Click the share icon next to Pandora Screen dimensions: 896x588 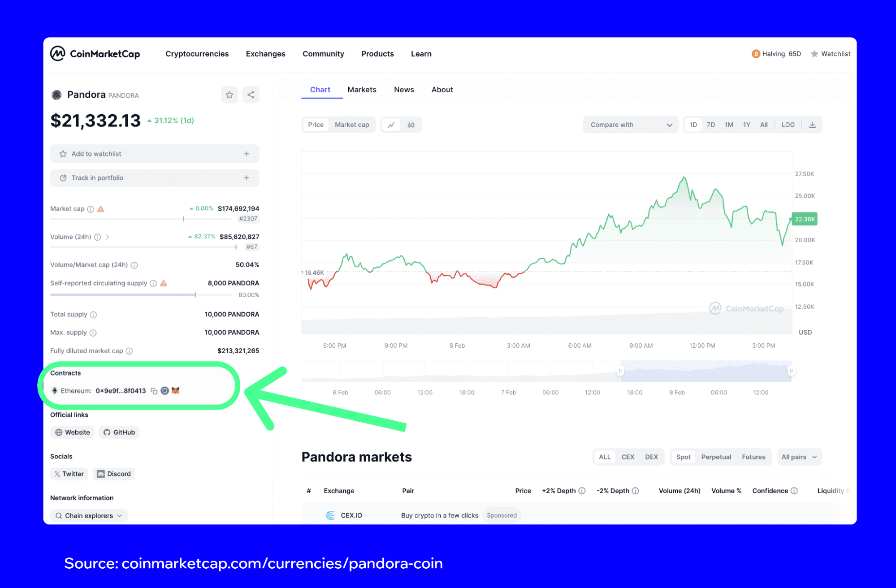pyautogui.click(x=251, y=95)
